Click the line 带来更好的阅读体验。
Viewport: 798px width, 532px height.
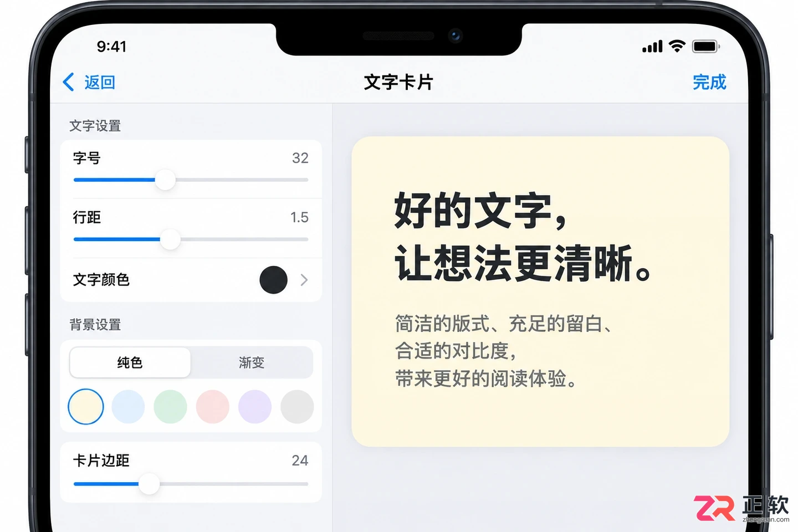point(486,379)
